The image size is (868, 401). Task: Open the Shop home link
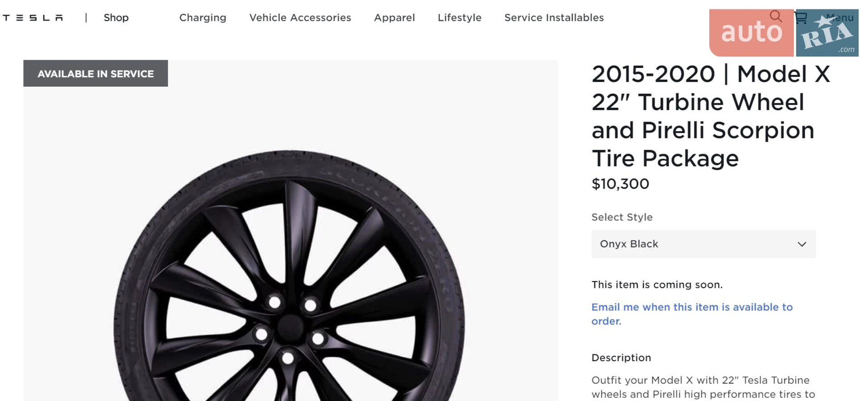pyautogui.click(x=116, y=18)
